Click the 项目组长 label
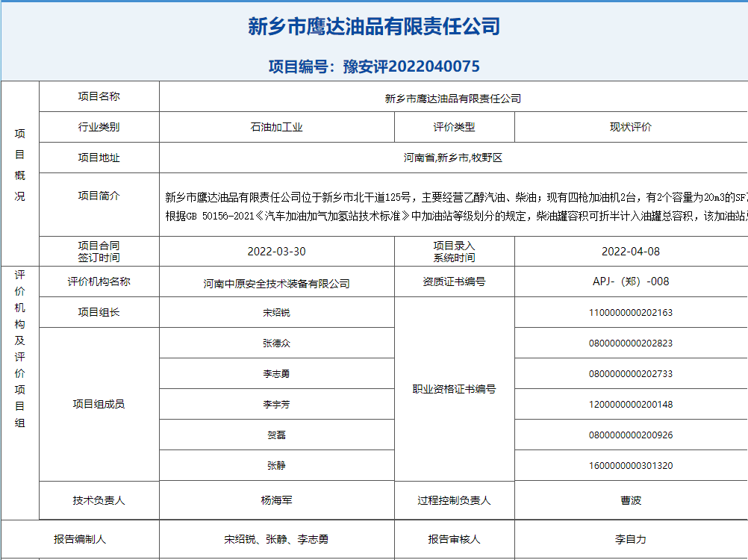 tap(99, 312)
